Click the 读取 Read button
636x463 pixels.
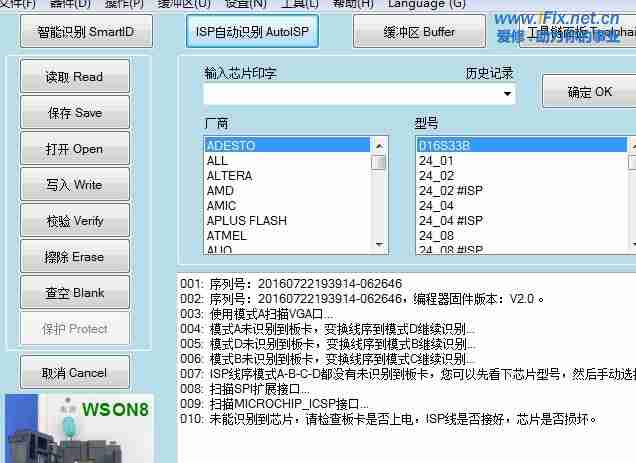(75, 76)
